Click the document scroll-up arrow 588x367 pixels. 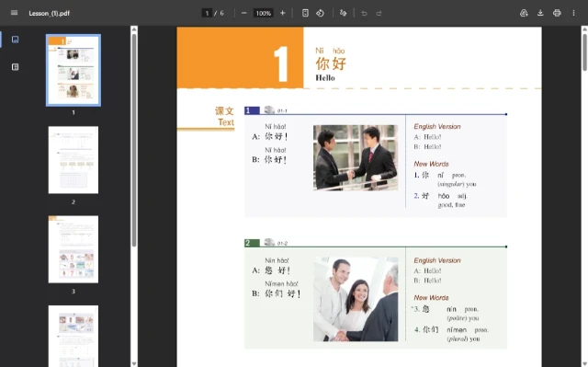pos(584,29)
